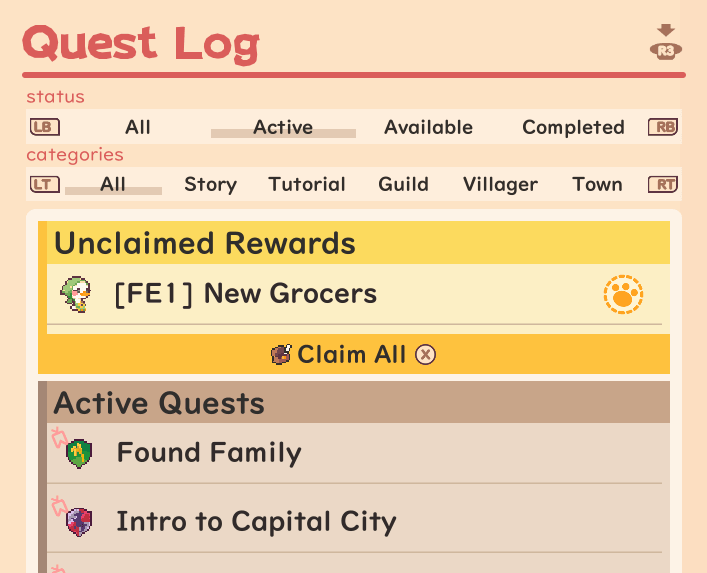Click the R3 download icon
The height and width of the screenshot is (573, 707).
coord(666,43)
